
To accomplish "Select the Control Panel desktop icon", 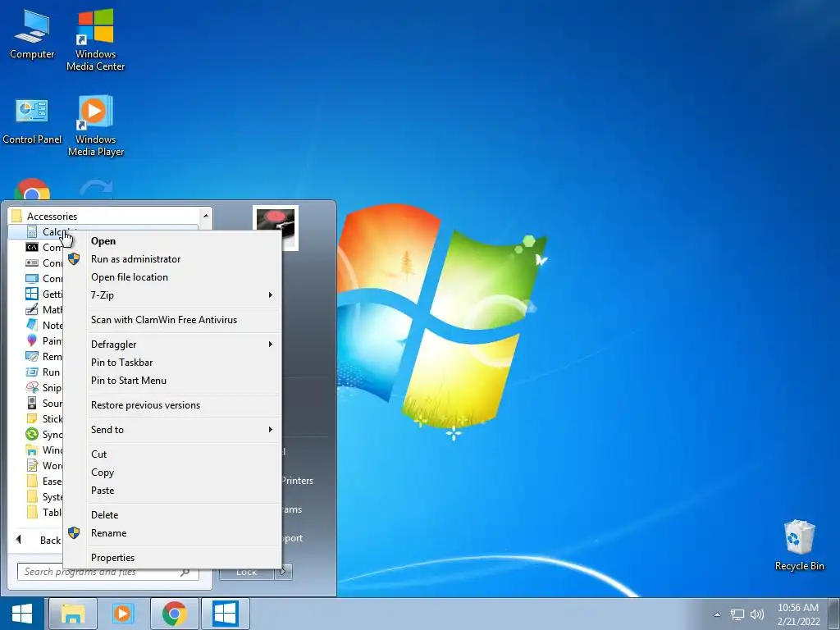I will (32, 121).
